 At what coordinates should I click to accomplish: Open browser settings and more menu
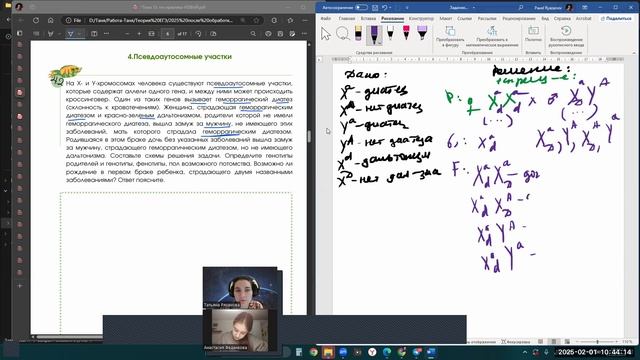click(x=304, y=20)
